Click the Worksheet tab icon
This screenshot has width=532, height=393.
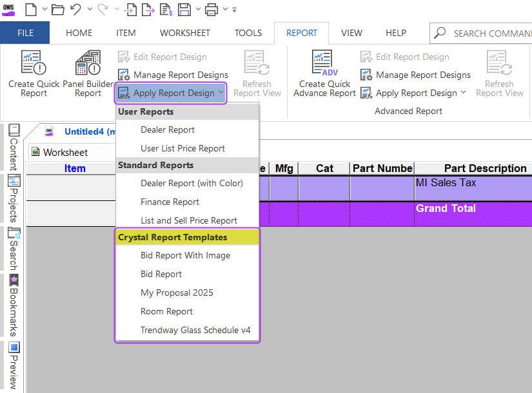pos(35,152)
